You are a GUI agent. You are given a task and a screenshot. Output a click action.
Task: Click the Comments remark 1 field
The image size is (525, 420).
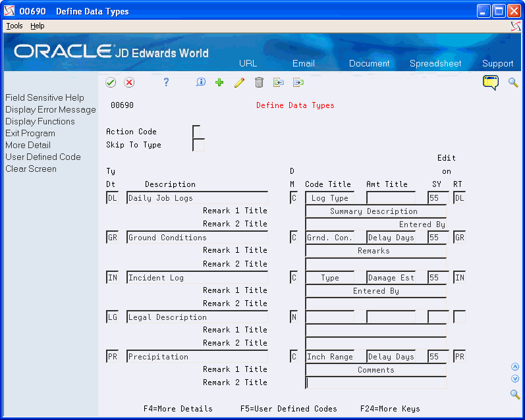pyautogui.click(x=375, y=370)
